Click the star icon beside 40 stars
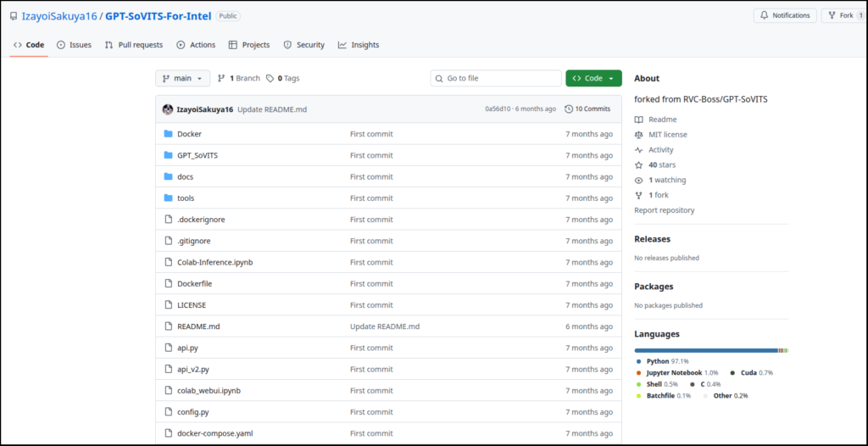The height and width of the screenshot is (446, 868). (x=639, y=165)
